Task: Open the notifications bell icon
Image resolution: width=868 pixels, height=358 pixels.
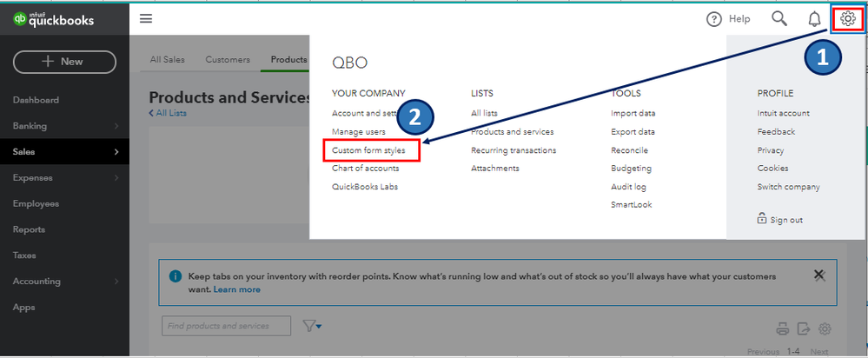Action: (814, 19)
